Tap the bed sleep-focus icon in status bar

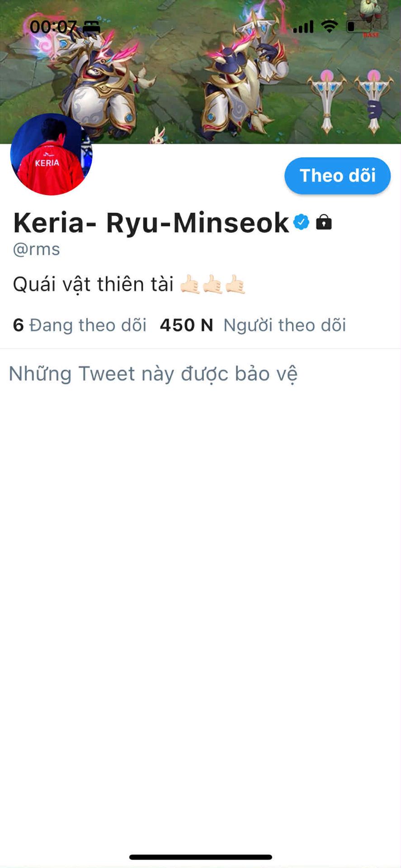tap(91, 27)
